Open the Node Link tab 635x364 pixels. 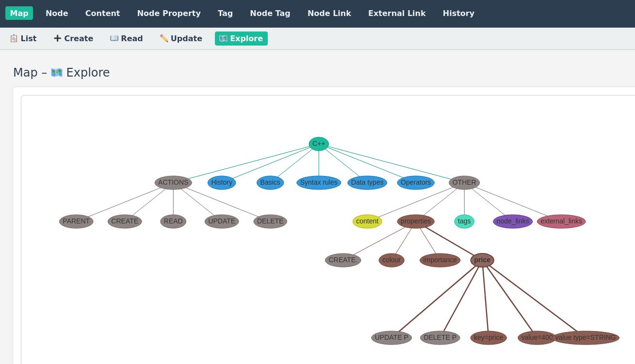329,13
